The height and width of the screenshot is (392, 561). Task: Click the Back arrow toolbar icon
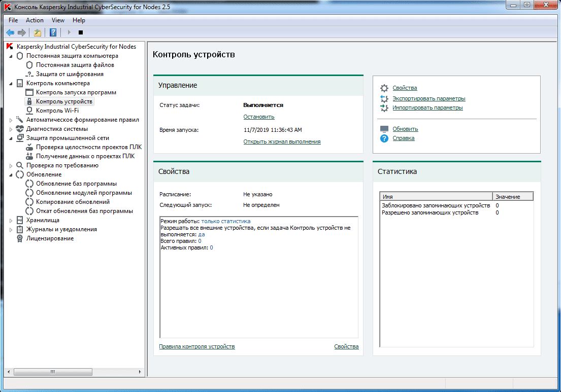(10, 32)
